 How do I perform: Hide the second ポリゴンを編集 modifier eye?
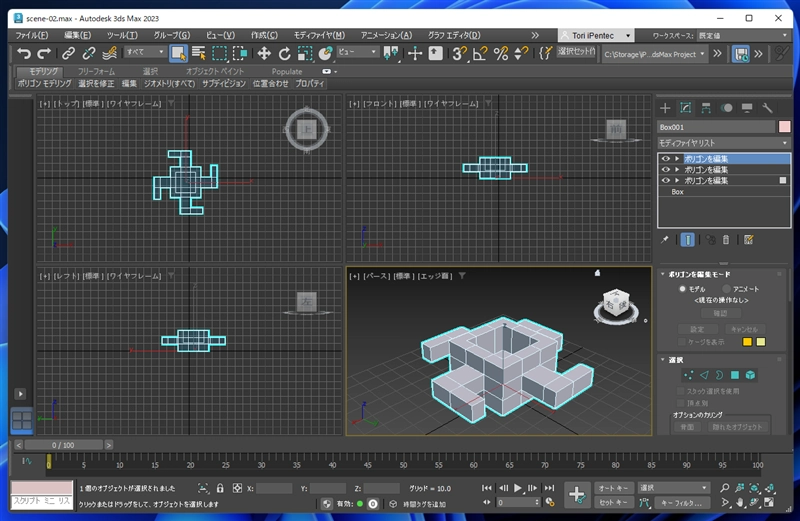pos(666,169)
